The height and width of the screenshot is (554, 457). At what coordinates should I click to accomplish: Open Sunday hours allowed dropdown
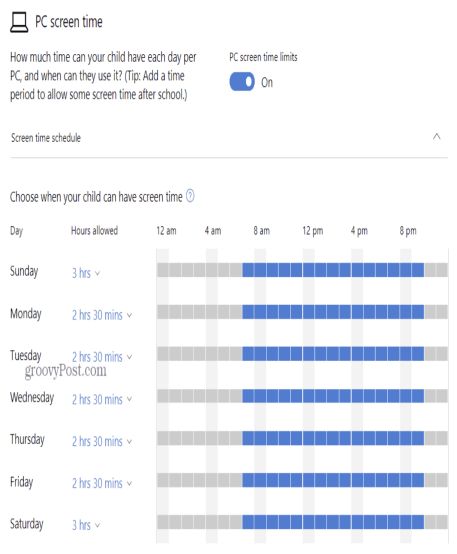point(86,273)
